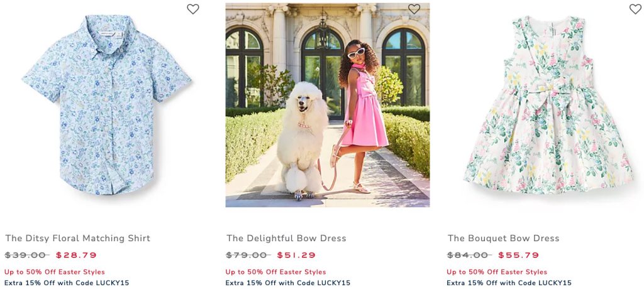644x289 pixels.
Task: Tap heart icon on Bouquet Bow Dress
Action: 635,9
